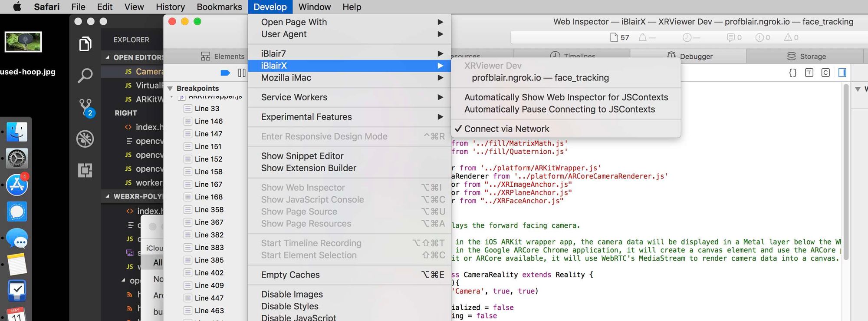
Task: Choose Show Extension Builder
Action: tap(349, 168)
